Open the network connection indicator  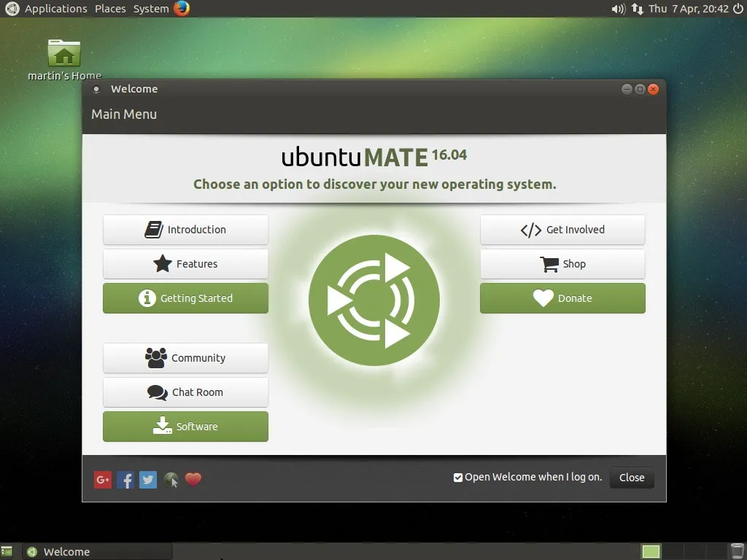tap(637, 9)
